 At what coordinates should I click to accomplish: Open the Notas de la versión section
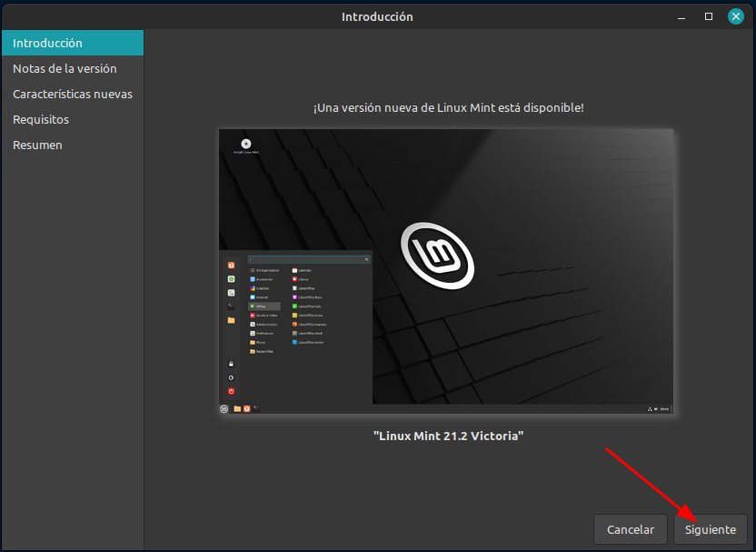pyautogui.click(x=73, y=68)
